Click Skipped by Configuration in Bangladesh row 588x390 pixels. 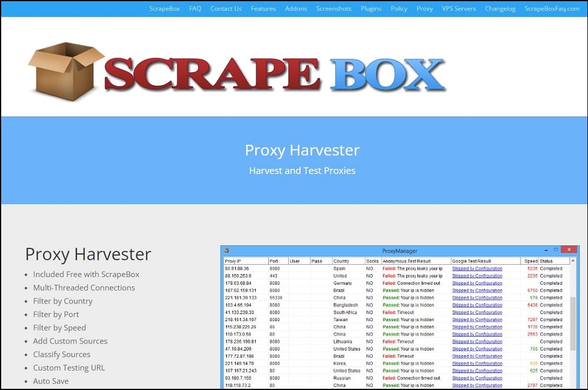tap(477, 305)
